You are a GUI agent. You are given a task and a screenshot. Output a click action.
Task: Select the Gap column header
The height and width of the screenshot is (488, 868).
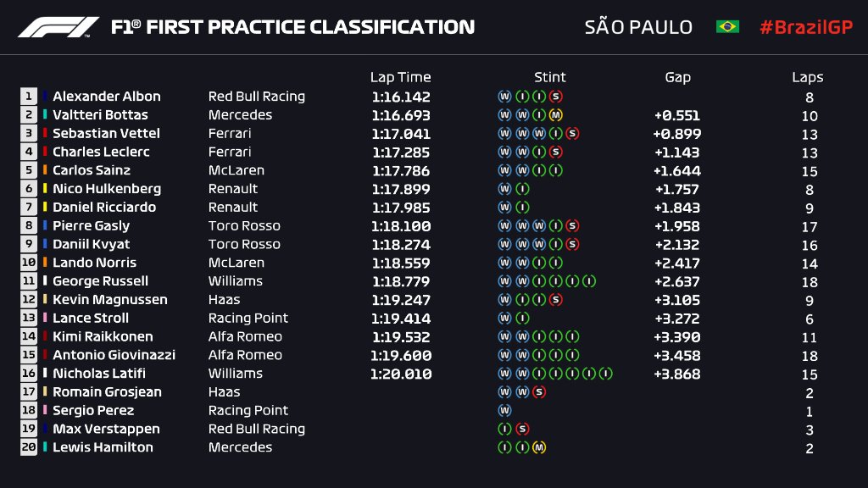(x=677, y=77)
